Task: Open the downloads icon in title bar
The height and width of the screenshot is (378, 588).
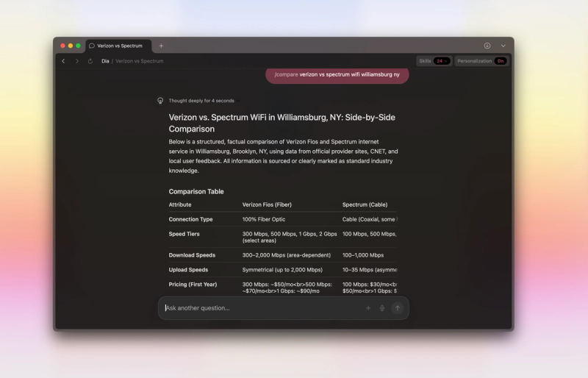Action: (487, 46)
